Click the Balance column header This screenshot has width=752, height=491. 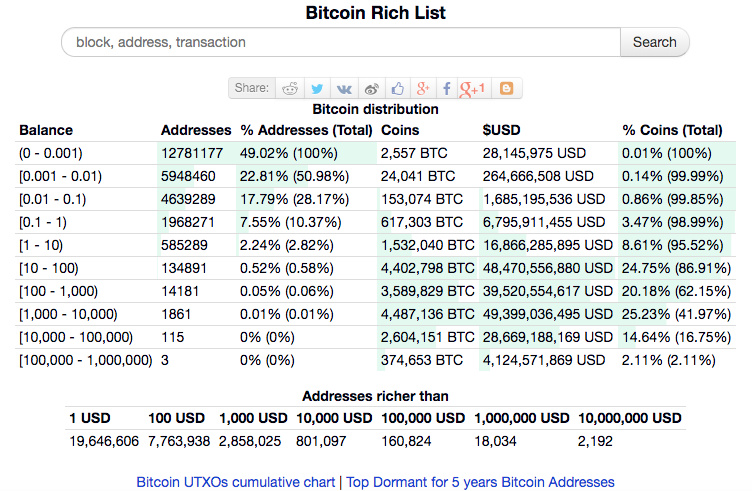click(46, 130)
